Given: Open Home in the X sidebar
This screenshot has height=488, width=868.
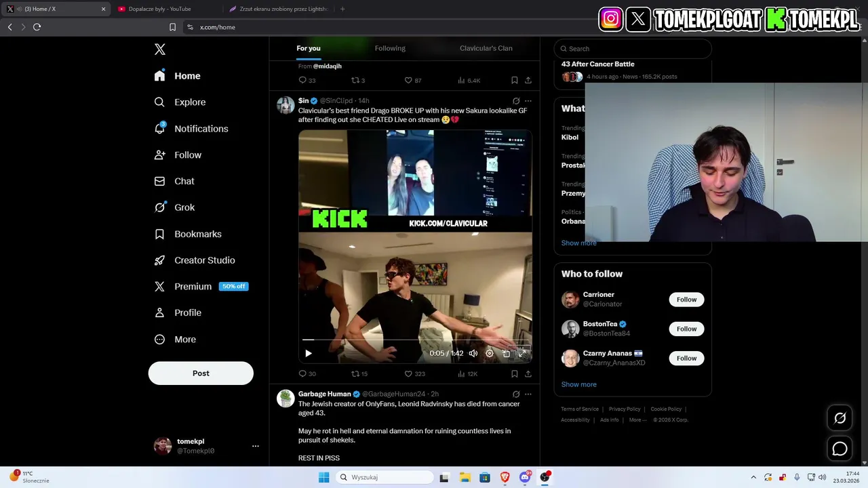Looking at the screenshot, I should 178,76.
